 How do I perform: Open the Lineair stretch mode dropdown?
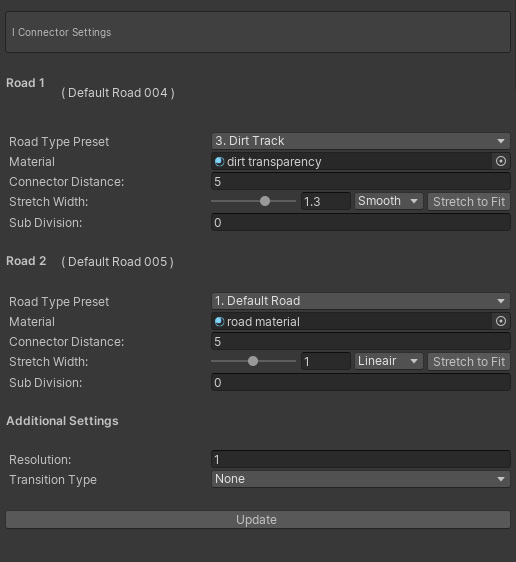tap(389, 361)
